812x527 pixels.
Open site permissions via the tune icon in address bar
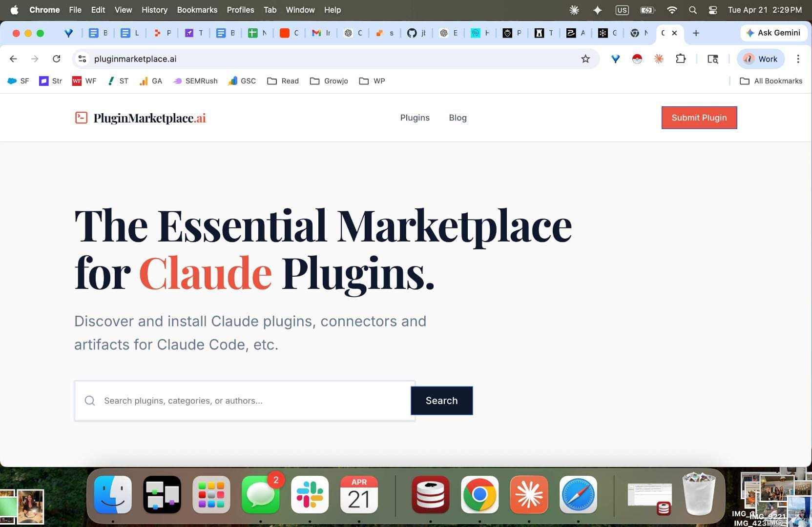(82, 59)
